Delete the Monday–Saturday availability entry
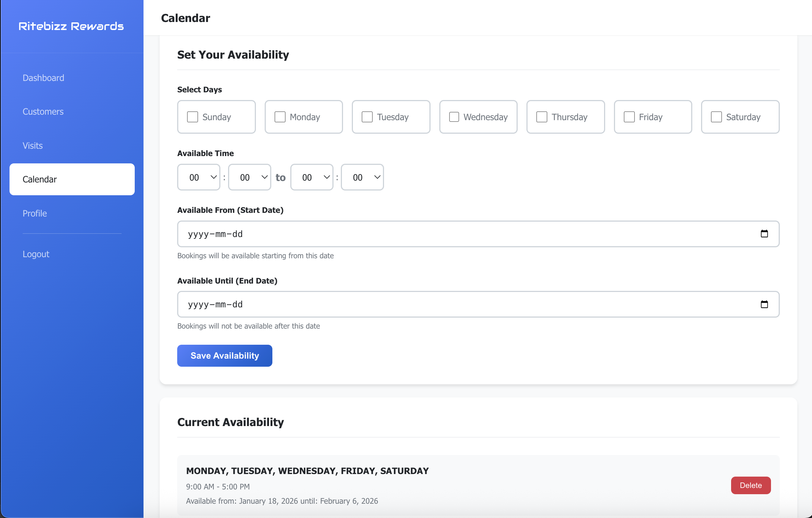Viewport: 812px width, 518px height. tap(751, 485)
